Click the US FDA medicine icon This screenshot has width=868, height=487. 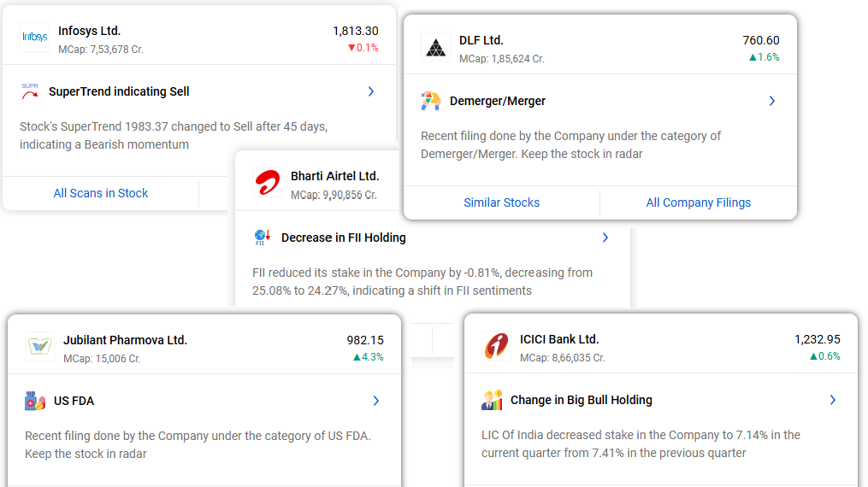pos(35,401)
